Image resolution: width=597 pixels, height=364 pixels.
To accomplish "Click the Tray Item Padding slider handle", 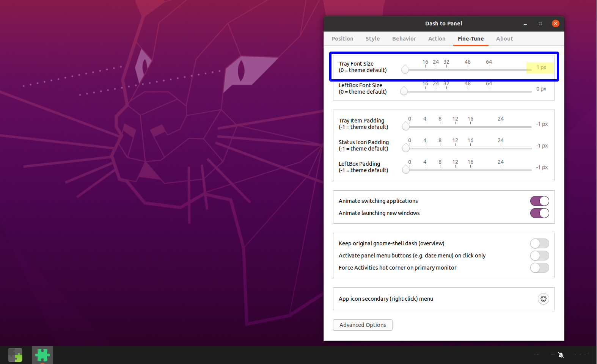I will coord(406,126).
